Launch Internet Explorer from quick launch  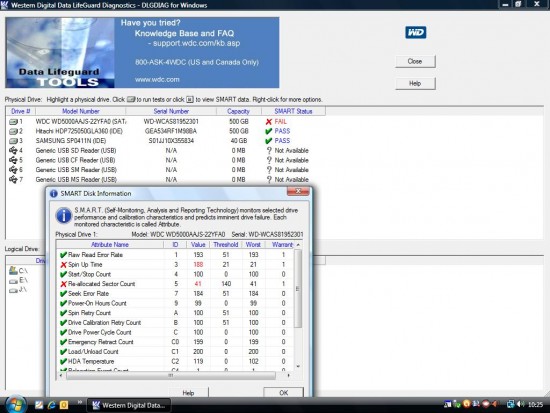coord(52,405)
